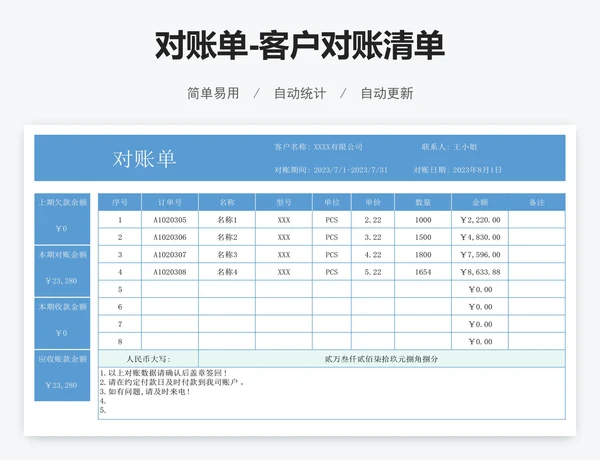Click the 上期欠款余额 label
The image size is (600, 460).
click(x=62, y=202)
